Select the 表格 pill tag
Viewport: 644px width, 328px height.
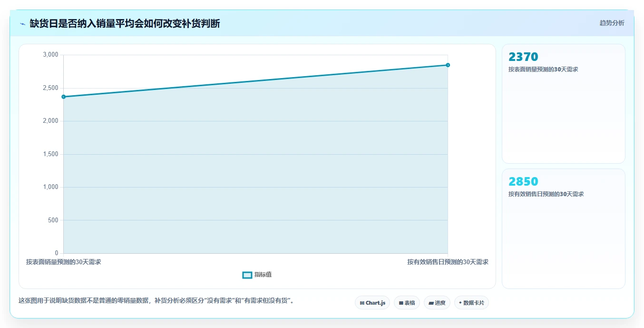tap(407, 303)
